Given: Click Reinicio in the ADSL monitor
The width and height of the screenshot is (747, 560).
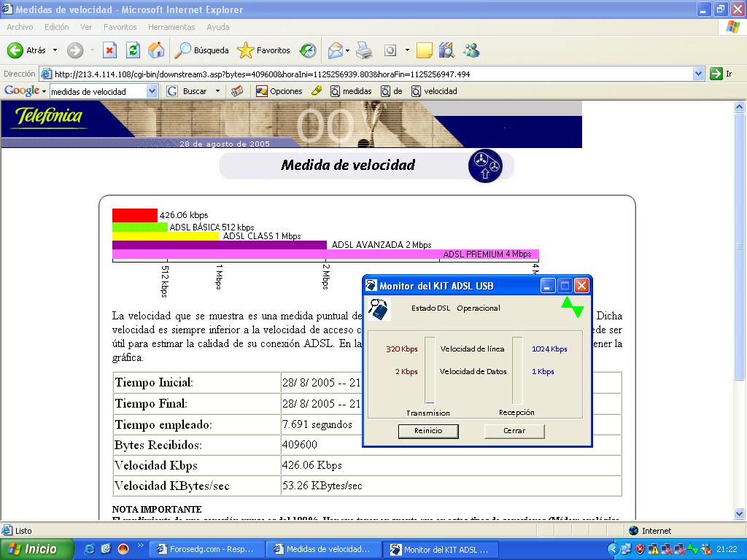Looking at the screenshot, I should point(428,431).
